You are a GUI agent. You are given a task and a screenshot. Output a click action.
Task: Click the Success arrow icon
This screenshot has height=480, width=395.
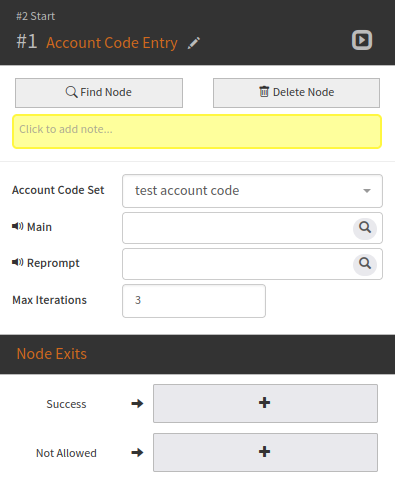(137, 404)
